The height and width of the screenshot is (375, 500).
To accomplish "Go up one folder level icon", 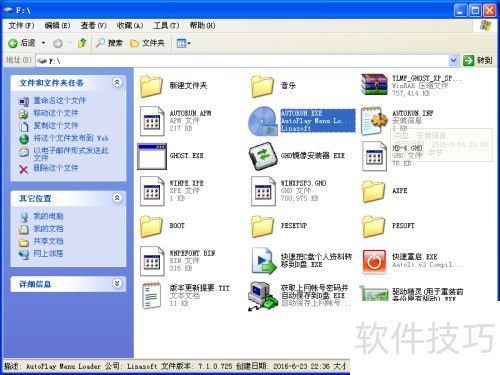I will [x=82, y=43].
